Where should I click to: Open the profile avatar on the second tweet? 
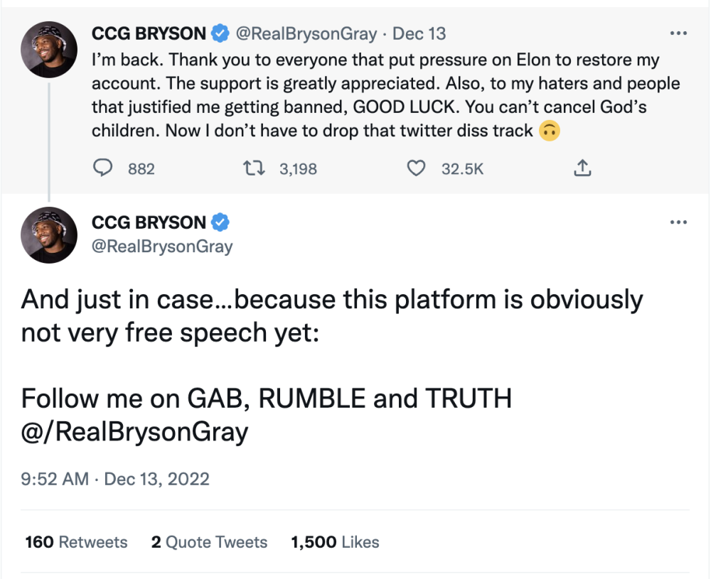(x=49, y=235)
